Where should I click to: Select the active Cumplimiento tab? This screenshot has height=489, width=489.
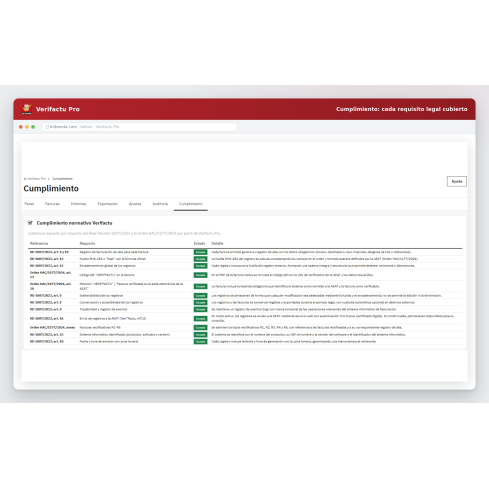pos(191,204)
